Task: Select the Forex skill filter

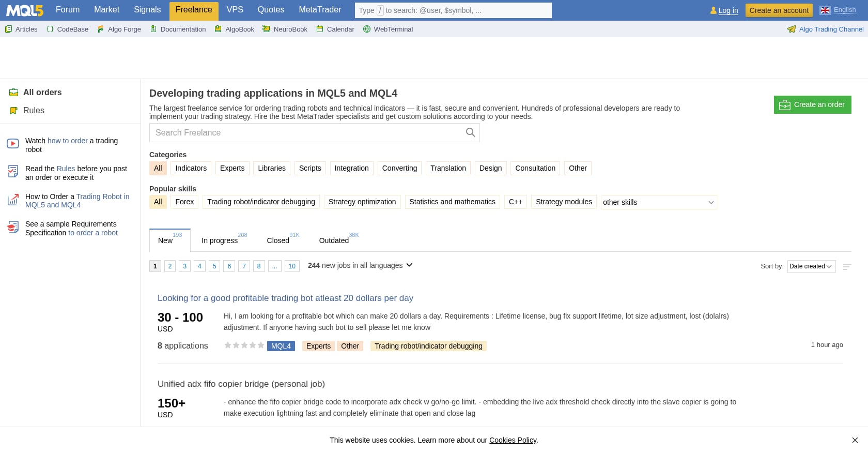Action: click(184, 202)
